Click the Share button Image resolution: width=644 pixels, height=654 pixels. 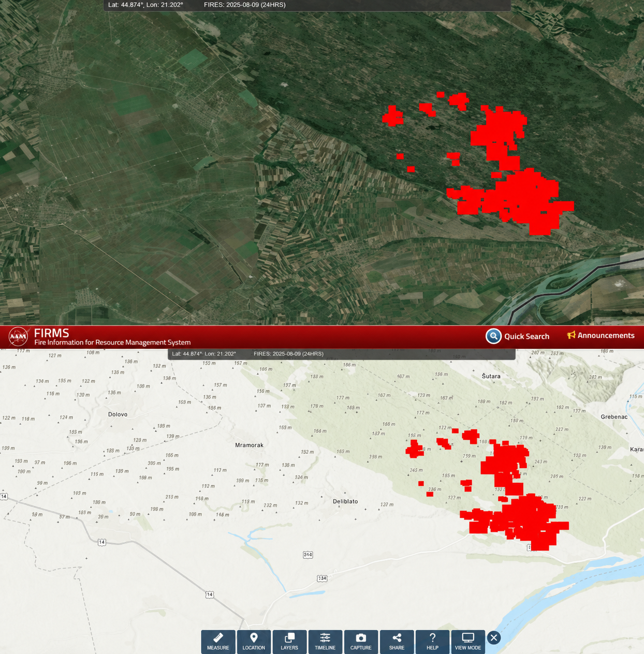coord(397,642)
